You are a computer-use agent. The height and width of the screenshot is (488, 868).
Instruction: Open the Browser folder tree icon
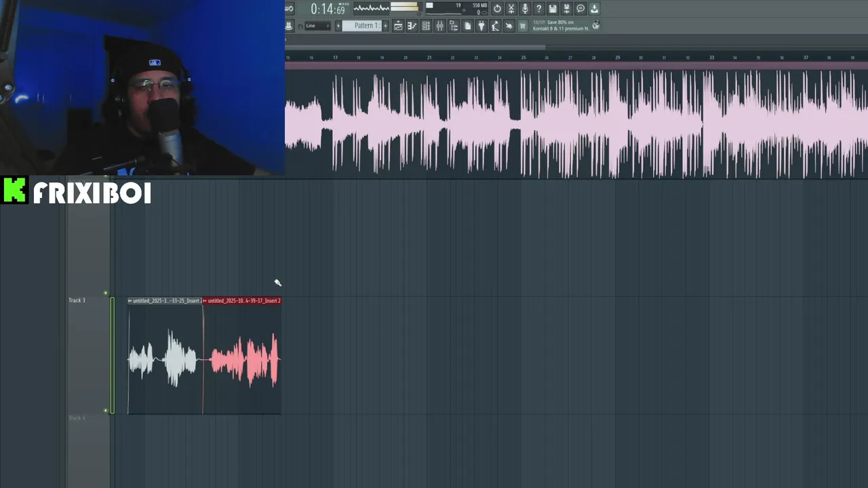[x=454, y=26]
